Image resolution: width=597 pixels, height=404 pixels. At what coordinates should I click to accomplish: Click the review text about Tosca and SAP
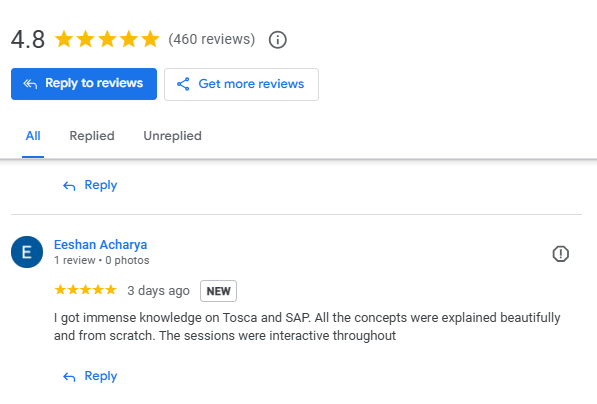307,327
